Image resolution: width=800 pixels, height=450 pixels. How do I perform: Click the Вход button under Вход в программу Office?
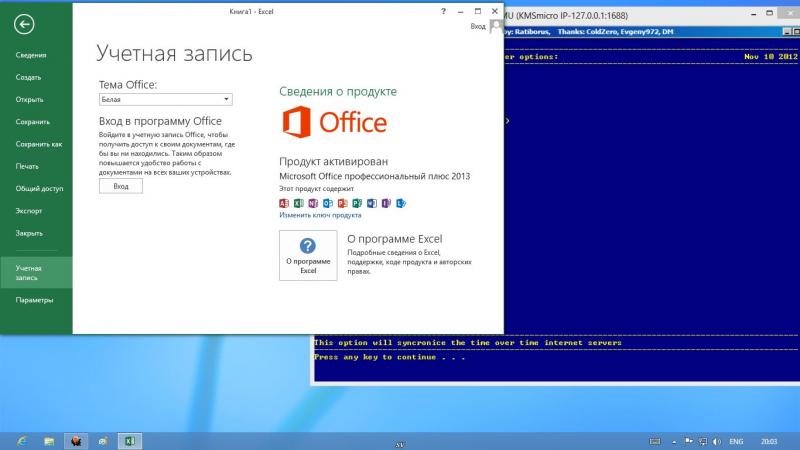tap(121, 186)
